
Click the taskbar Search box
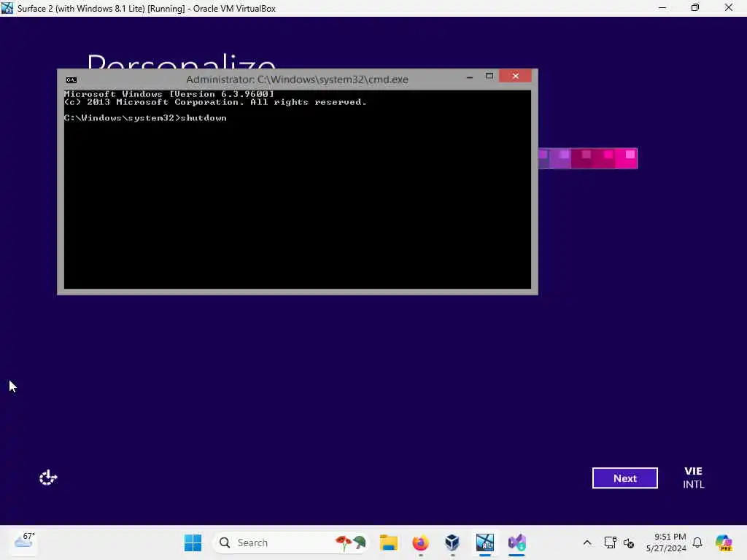coord(290,542)
